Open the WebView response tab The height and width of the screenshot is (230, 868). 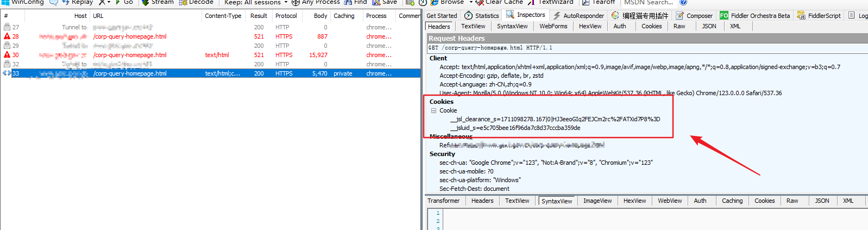[670, 201]
